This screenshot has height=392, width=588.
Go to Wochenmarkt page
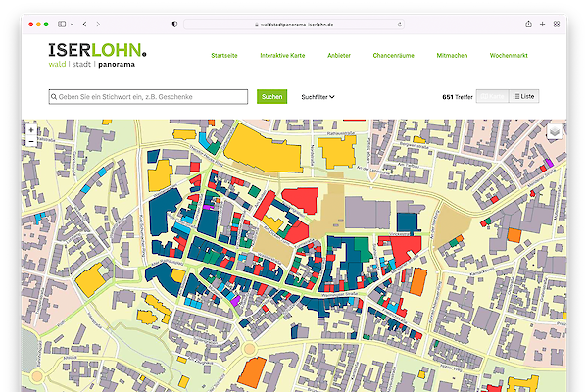pyautogui.click(x=509, y=56)
